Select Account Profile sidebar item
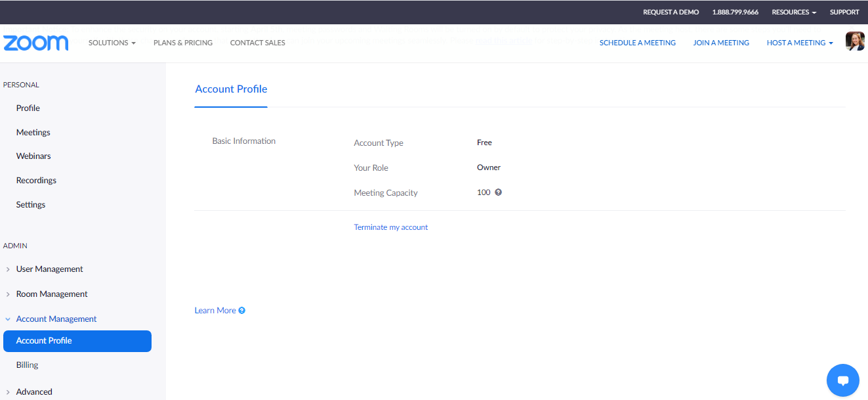This screenshot has height=400, width=868. pyautogui.click(x=77, y=341)
